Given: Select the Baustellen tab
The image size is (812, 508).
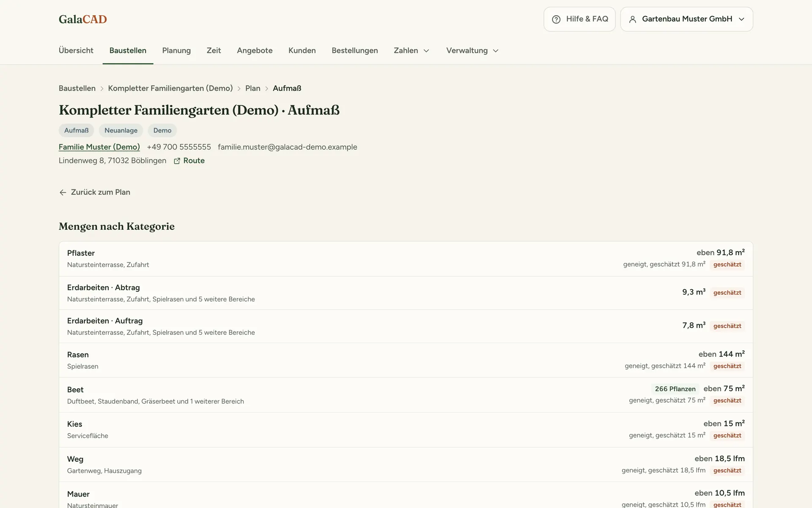Looking at the screenshot, I should pos(128,50).
